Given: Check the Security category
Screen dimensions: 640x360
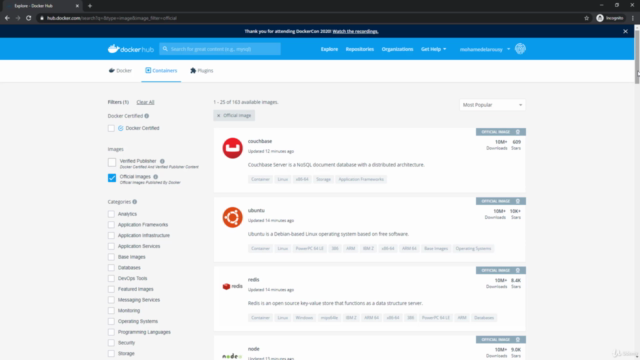Looking at the screenshot, I should click(111, 343).
